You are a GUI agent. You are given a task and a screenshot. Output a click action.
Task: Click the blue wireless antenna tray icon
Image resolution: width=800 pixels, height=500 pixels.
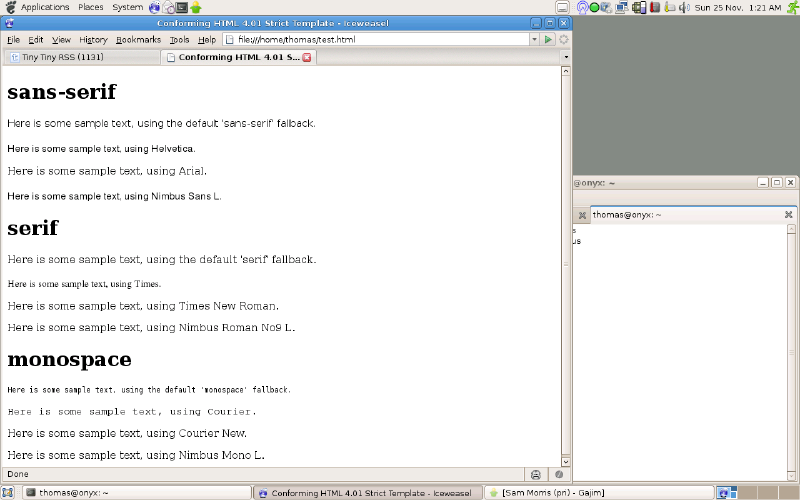[583, 7]
